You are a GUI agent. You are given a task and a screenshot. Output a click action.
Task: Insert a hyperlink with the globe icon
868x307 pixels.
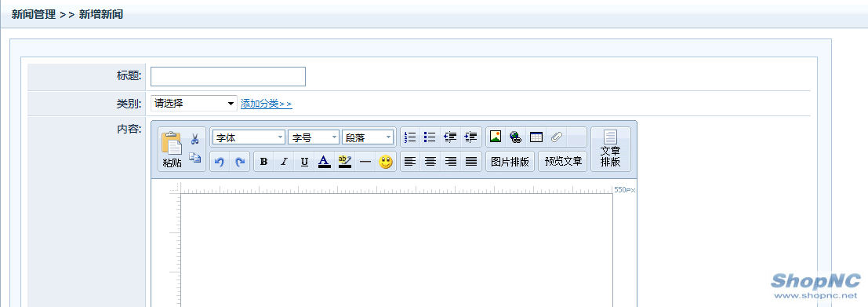[515, 137]
